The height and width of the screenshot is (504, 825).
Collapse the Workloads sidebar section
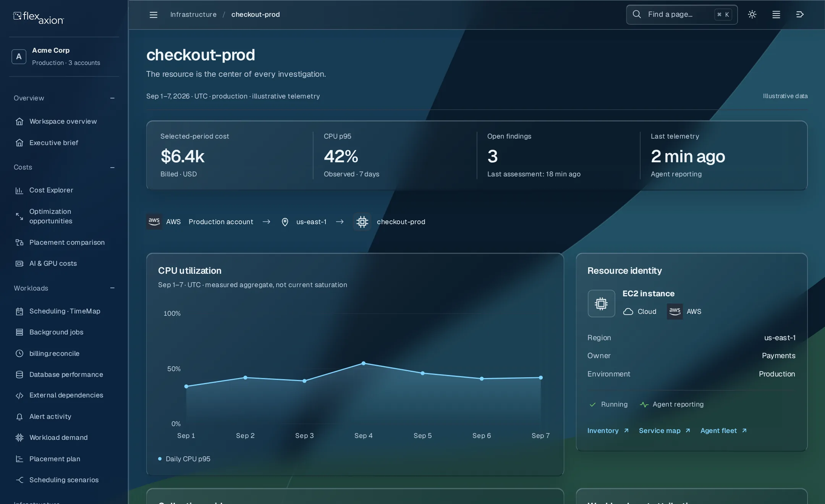coord(112,288)
